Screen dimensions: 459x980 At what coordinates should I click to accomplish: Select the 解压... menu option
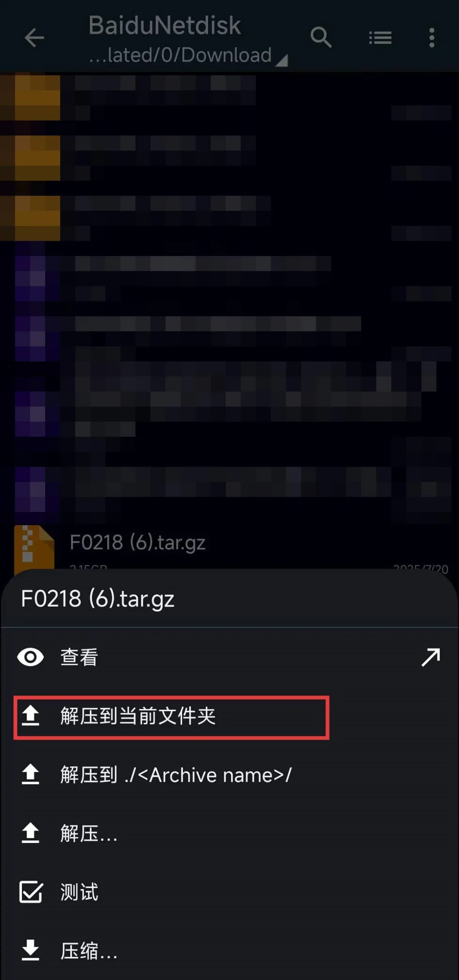pyautogui.click(x=229, y=833)
